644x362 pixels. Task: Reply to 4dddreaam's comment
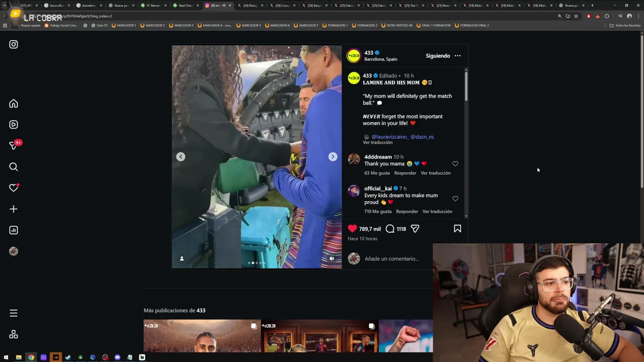pyautogui.click(x=406, y=173)
